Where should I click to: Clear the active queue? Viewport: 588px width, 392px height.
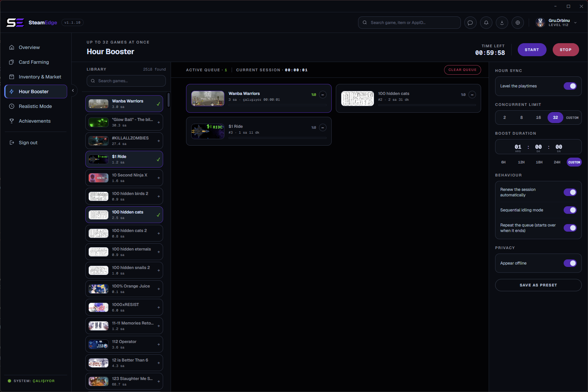[463, 70]
